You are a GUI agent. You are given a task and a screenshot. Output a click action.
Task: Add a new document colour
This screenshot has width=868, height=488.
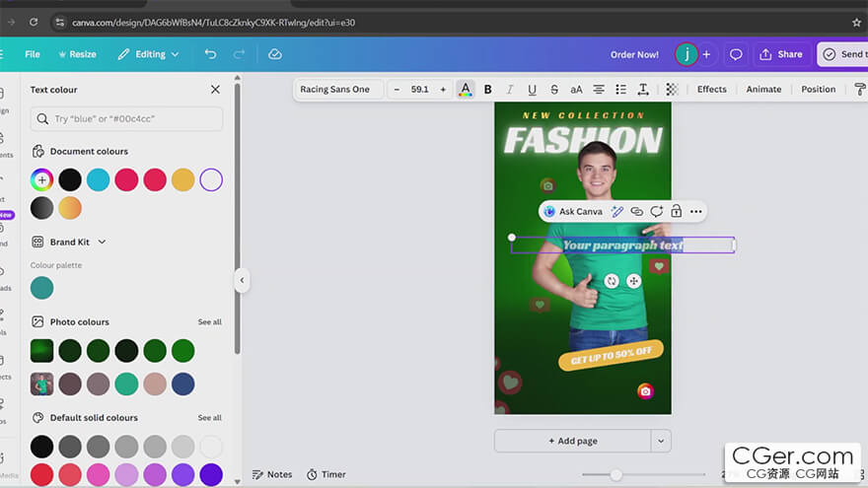(x=41, y=179)
